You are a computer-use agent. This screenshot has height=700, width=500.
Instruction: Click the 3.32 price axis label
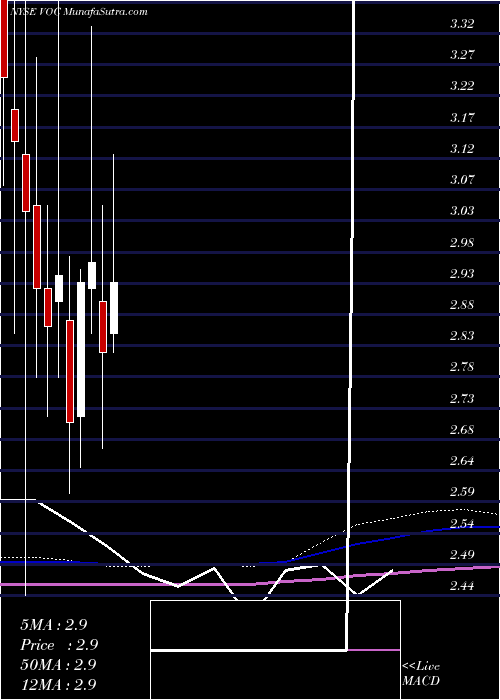(462, 24)
